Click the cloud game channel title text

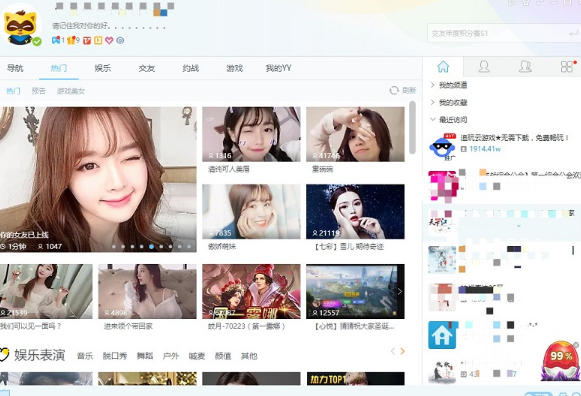[x=514, y=138]
